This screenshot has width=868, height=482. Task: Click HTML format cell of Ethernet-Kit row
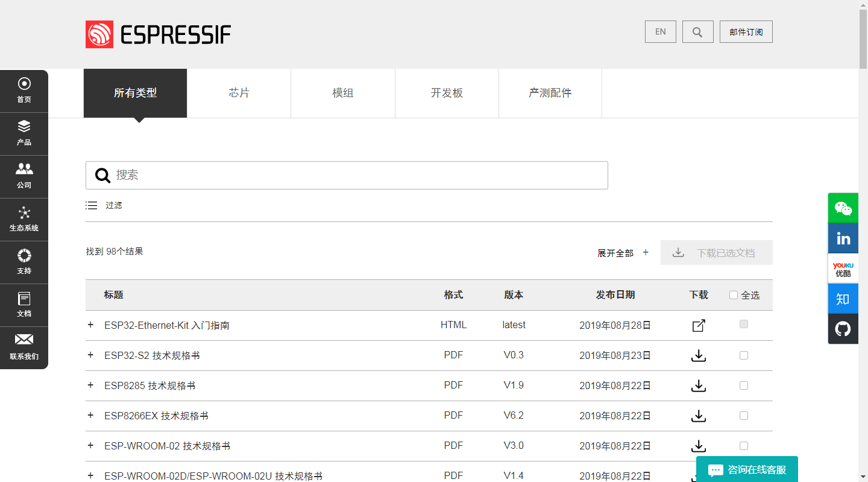click(x=453, y=325)
